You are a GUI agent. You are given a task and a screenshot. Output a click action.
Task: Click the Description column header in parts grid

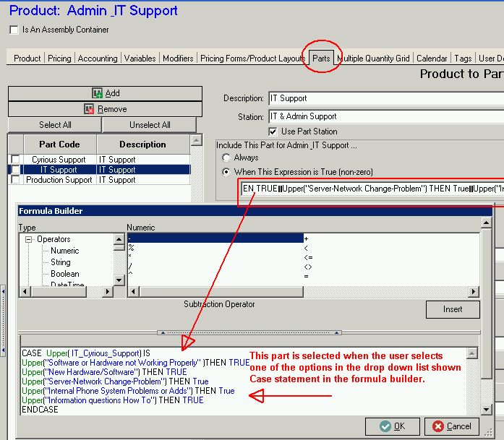[142, 144]
